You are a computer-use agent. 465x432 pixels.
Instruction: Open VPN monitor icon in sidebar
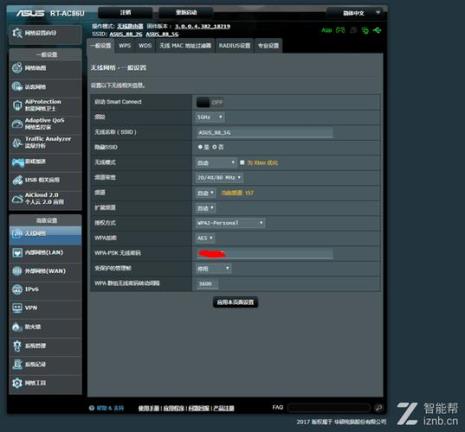[x=17, y=308]
